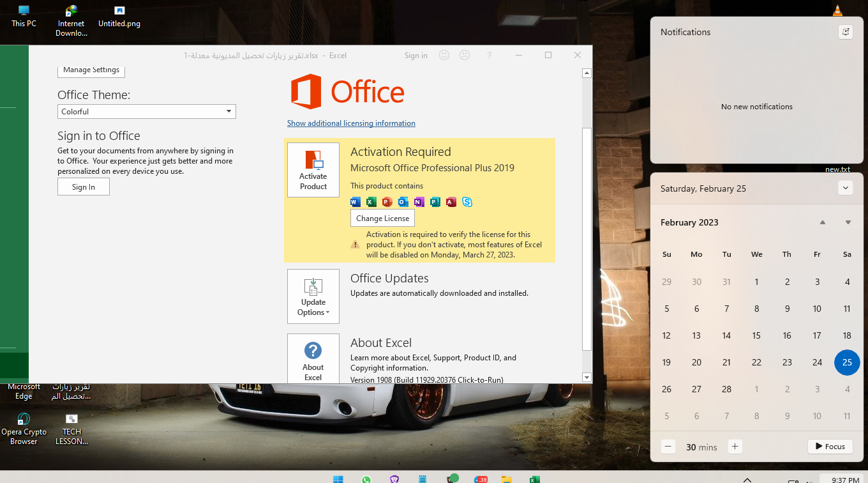Click the frown face feedback icon
Image resolution: width=868 pixels, height=483 pixels.
tap(465, 56)
